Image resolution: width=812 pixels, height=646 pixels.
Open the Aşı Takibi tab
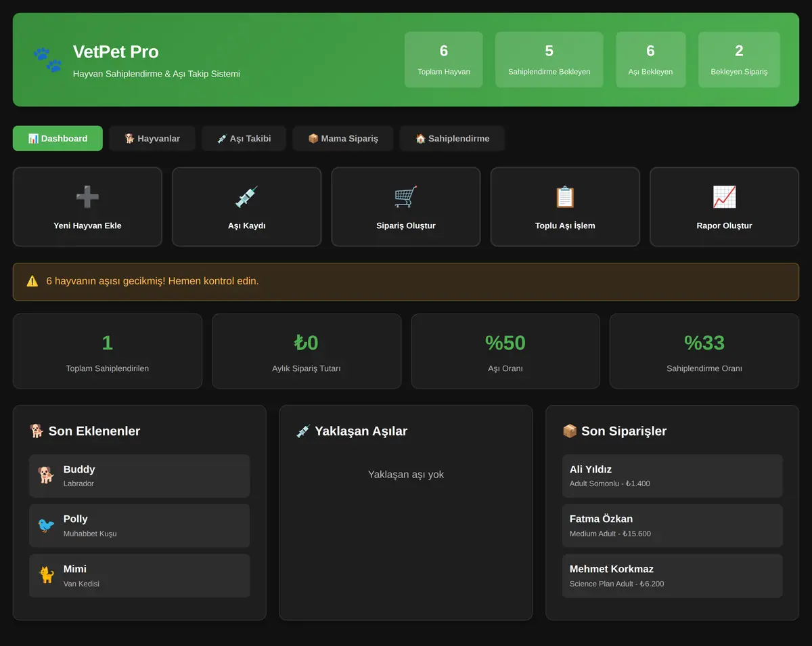(244, 138)
